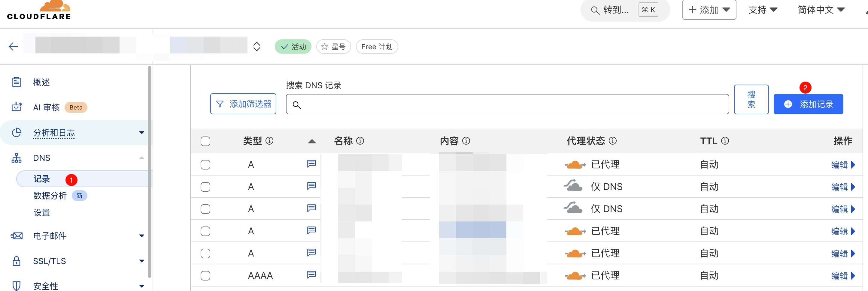Viewport: 868px width, 291px height.
Task: Click the 搜索 button
Action: coord(751,99)
